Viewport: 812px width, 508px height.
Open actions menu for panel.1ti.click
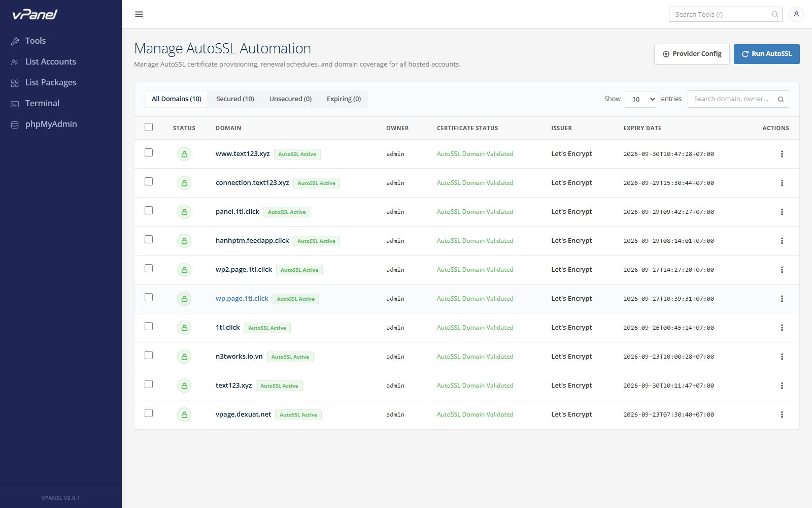782,212
